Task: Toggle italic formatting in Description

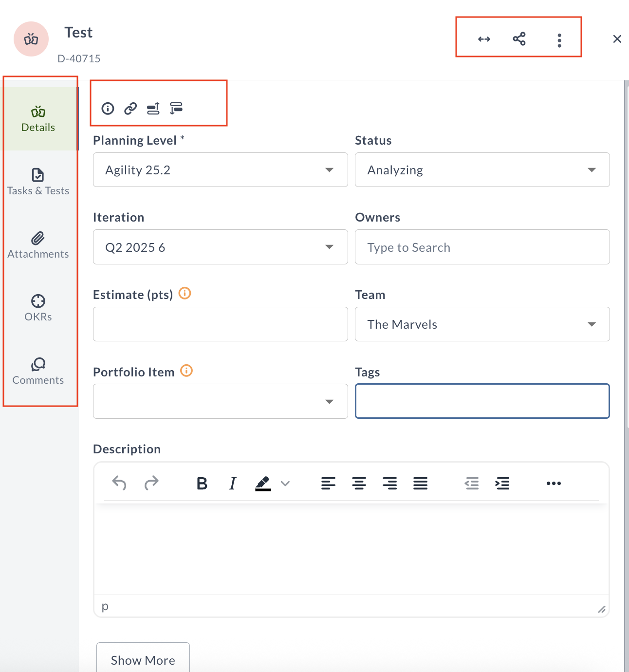Action: pos(232,483)
